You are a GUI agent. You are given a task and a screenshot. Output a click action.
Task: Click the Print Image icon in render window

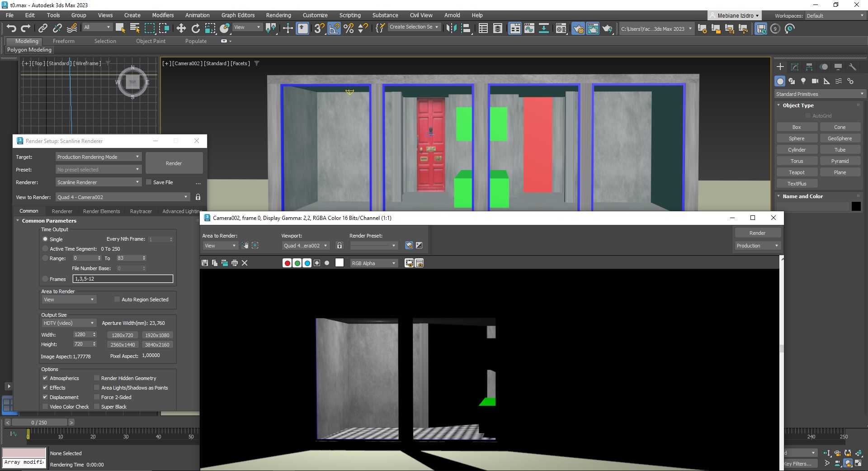tap(235, 263)
